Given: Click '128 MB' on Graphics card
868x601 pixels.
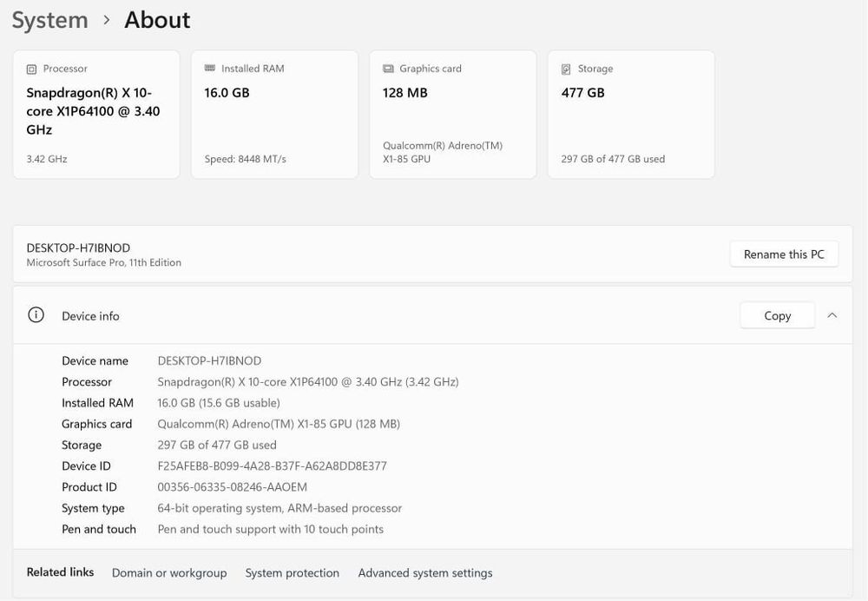Looking at the screenshot, I should coord(405,93).
